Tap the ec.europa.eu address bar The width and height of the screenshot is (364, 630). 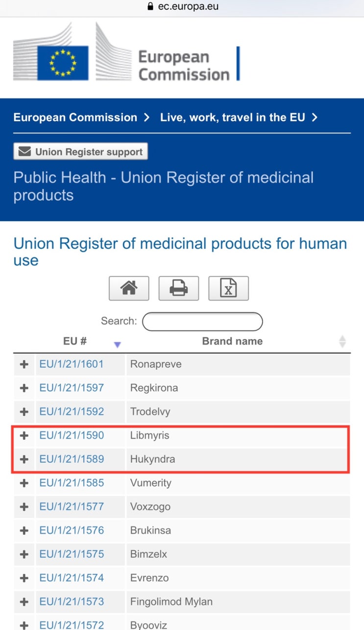click(x=182, y=7)
